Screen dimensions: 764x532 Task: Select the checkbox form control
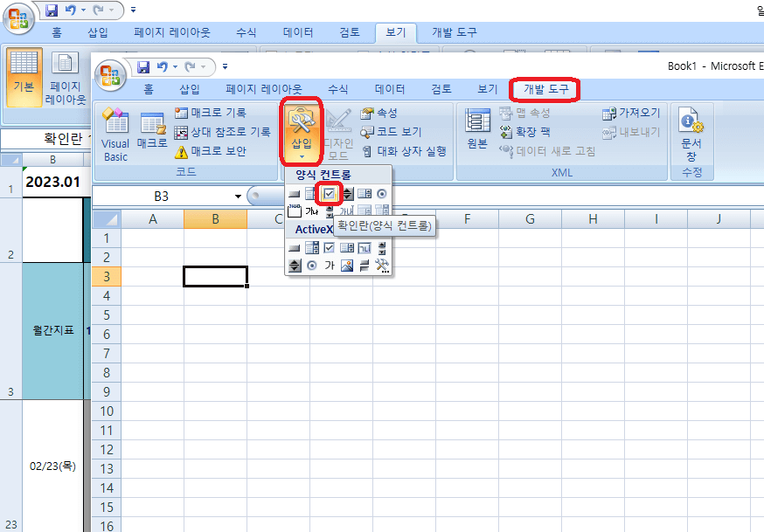330,194
